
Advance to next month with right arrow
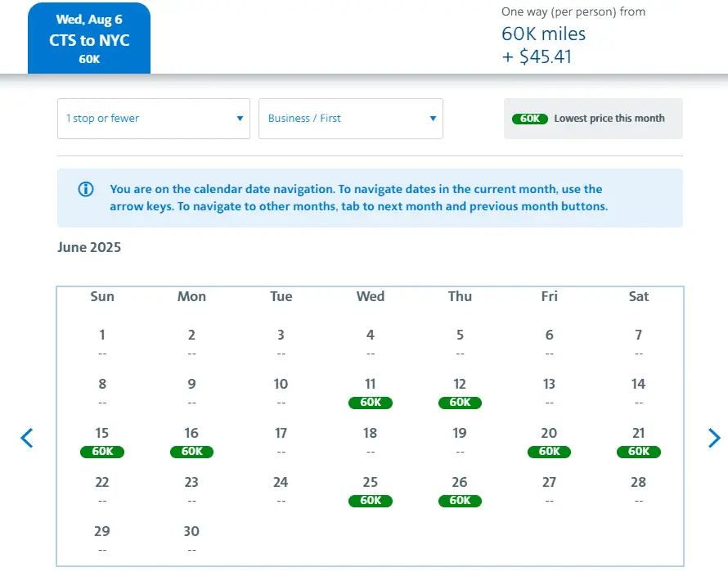coord(714,439)
